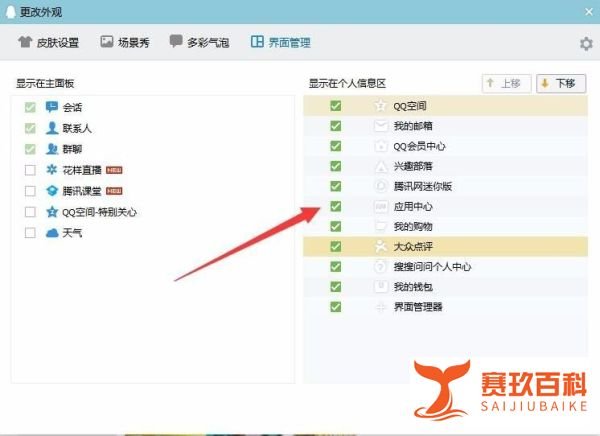Select the QQ会员中心 row label

[x=419, y=146]
